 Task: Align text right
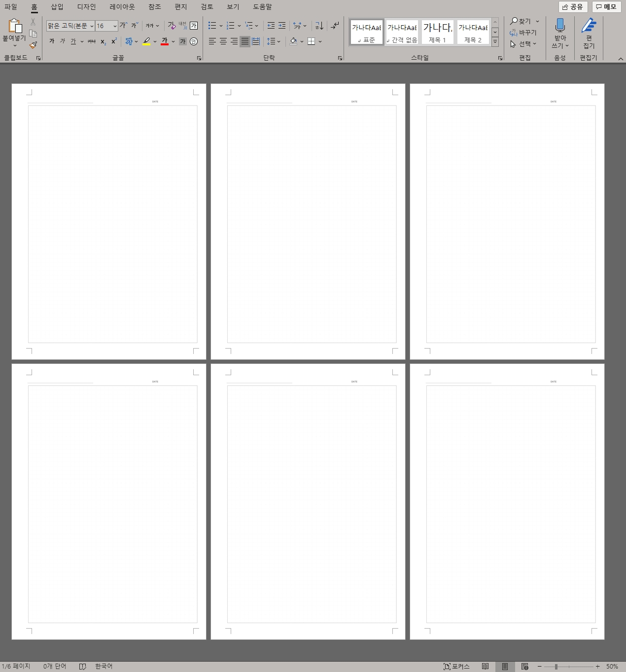(x=234, y=41)
